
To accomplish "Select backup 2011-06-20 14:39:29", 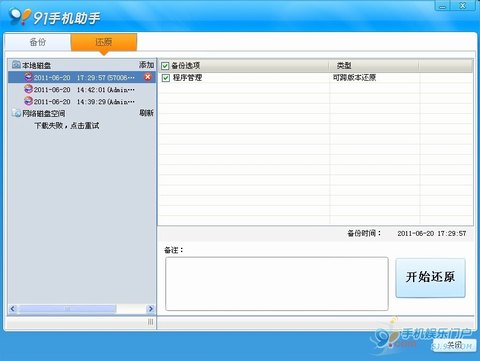I will click(x=82, y=101).
